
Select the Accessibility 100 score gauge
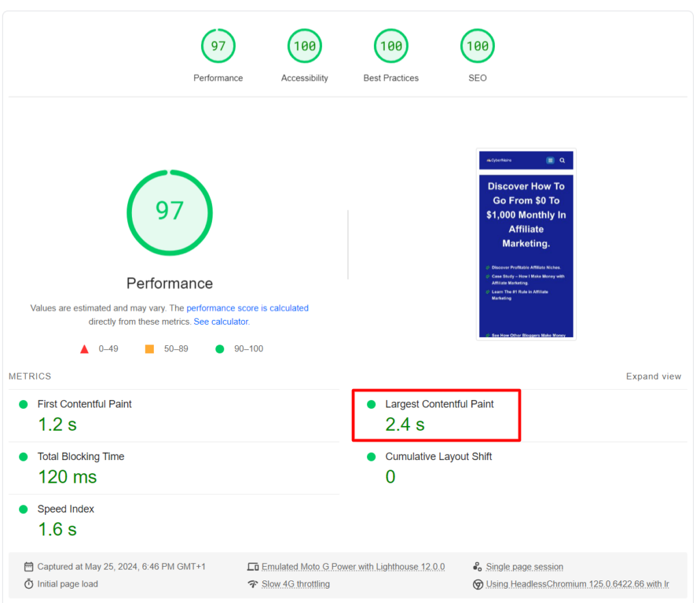(304, 45)
